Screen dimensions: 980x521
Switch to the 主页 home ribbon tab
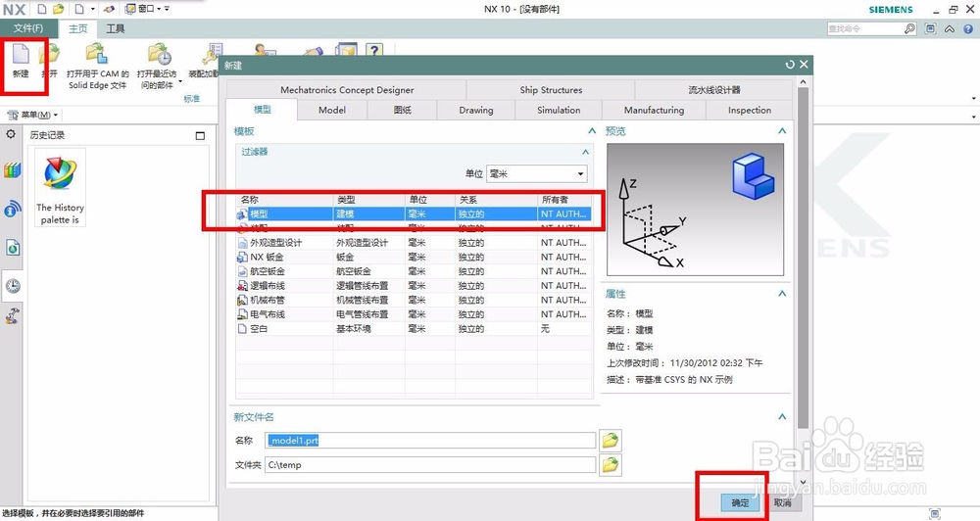[x=78, y=28]
